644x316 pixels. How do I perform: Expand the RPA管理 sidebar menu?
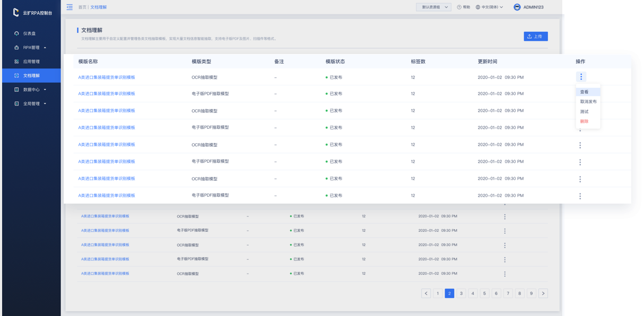click(x=32, y=48)
